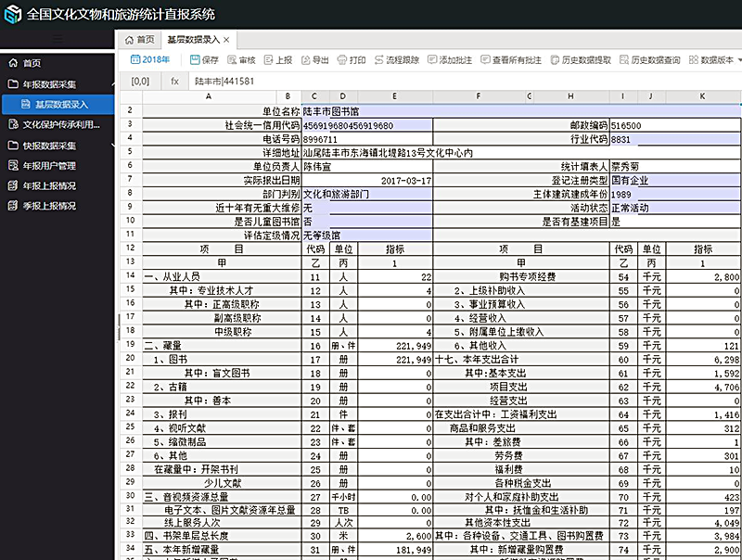Toggle the sidebar hamburger menu
This screenshot has height=560, width=742.
[58, 38]
